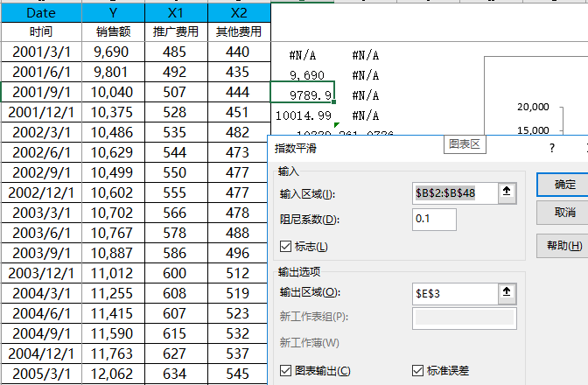588x385 pixels.
Task: Select cell with value 566
Action: (x=176, y=213)
